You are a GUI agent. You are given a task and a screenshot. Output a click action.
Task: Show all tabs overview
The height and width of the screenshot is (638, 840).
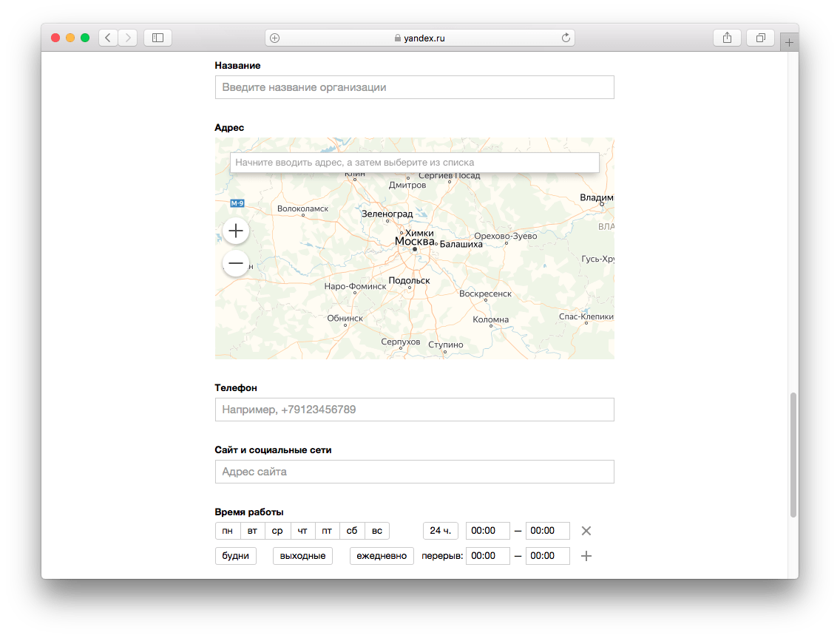pyautogui.click(x=760, y=38)
